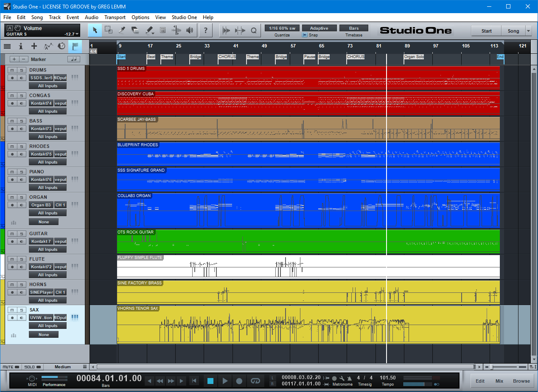Click the Add Tracks plus icon
538x392 pixels.
tap(34, 46)
